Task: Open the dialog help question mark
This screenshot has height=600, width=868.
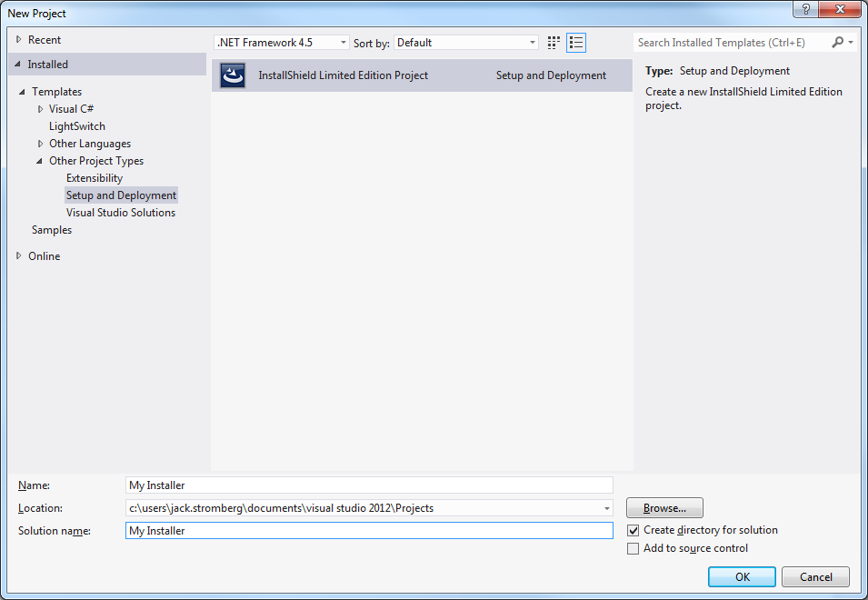Action: 805,9
